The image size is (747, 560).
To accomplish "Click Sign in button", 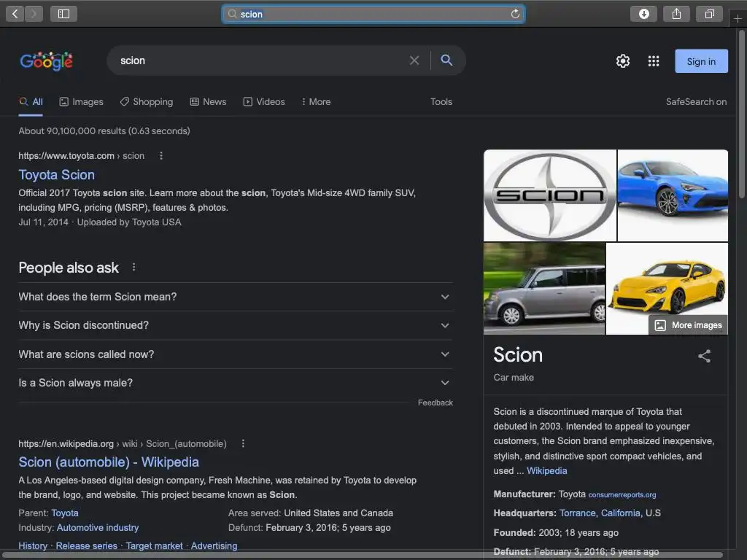I will 701,61.
